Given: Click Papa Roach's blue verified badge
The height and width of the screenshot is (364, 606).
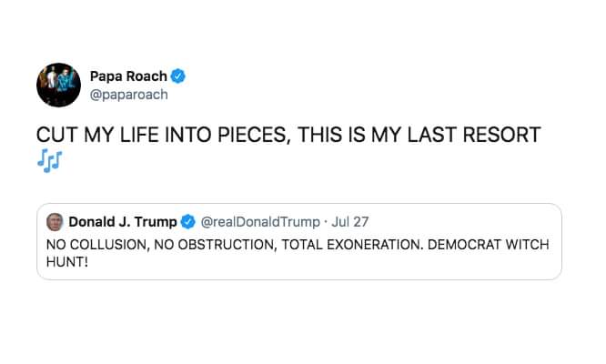Looking at the screenshot, I should click(180, 76).
